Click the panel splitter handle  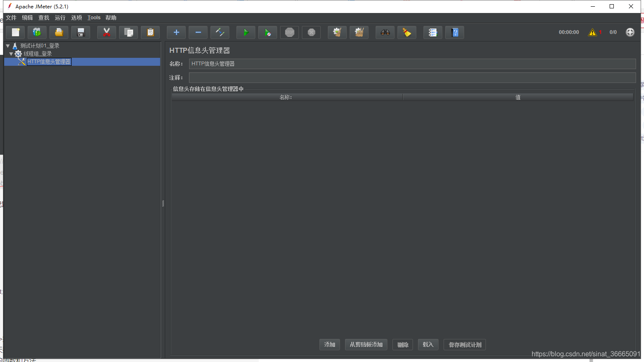163,204
